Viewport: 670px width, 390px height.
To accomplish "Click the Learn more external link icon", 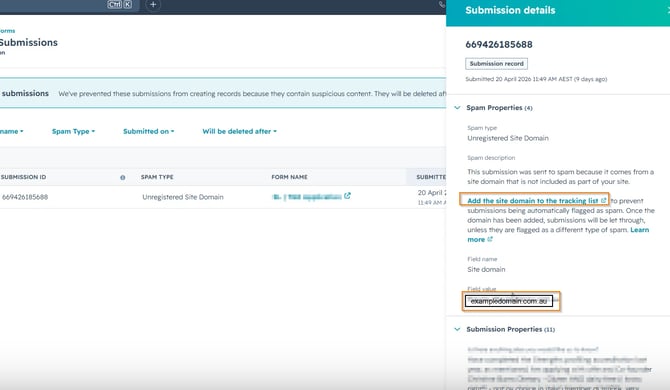I will click(490, 239).
